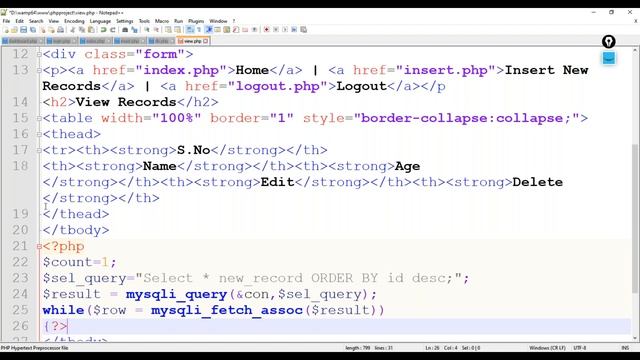
Task: Undo last change with the green arrow
Action: (x=103, y=30)
